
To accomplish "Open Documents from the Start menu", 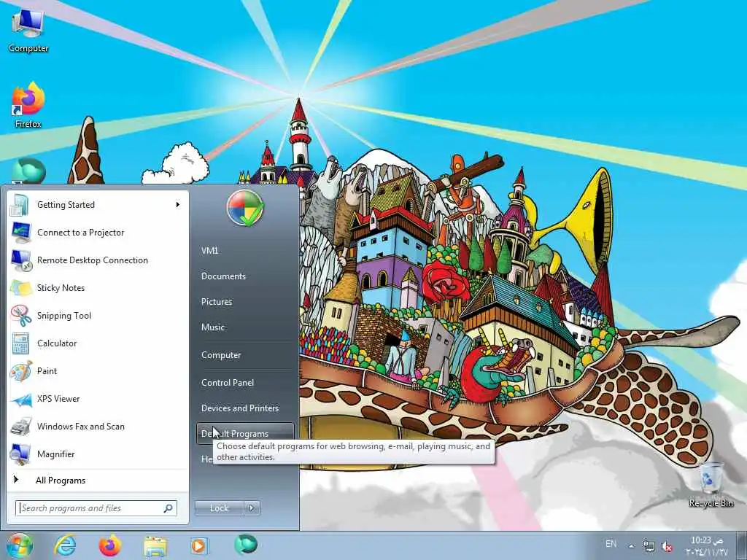I will 223,276.
